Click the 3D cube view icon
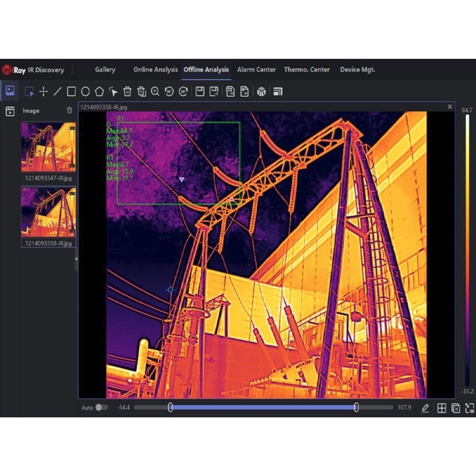The height and width of the screenshot is (476, 476). point(261,92)
